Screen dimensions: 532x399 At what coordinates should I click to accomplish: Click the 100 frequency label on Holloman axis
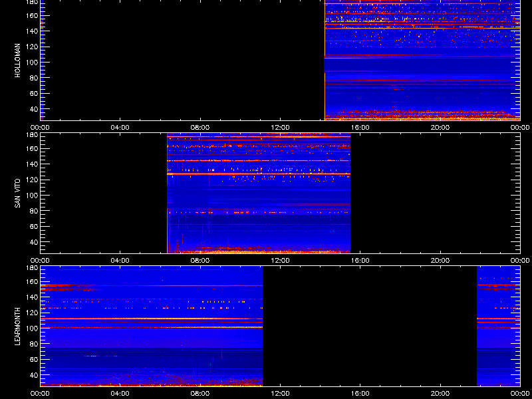pos(32,63)
